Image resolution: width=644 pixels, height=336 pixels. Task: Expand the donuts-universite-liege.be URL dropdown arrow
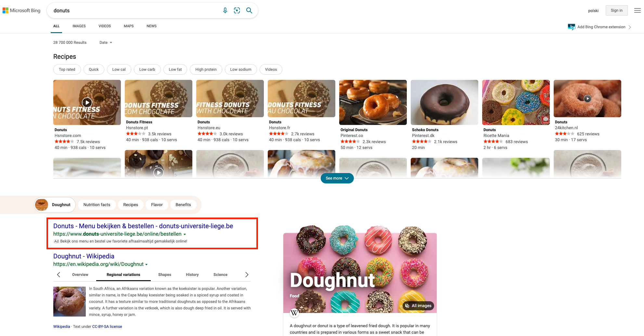click(185, 234)
